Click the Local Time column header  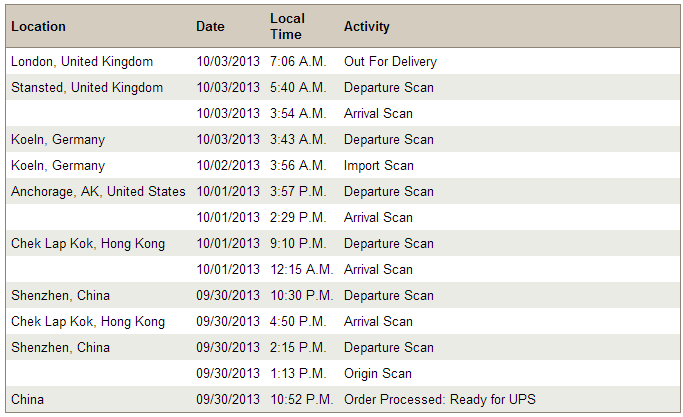point(286,27)
